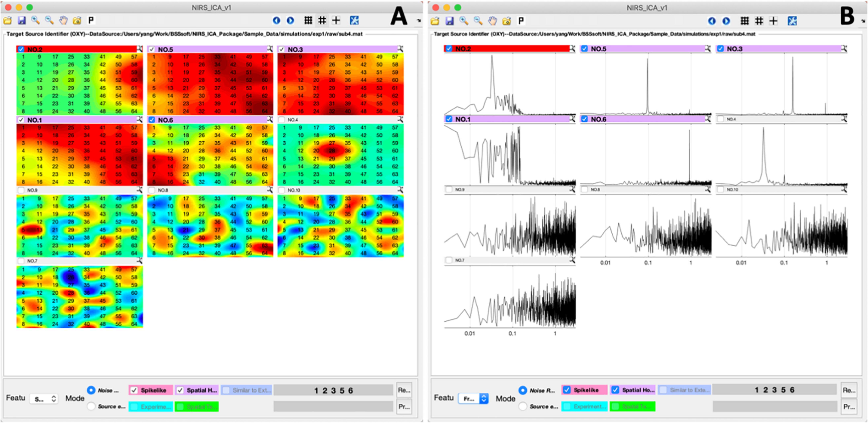
Task: Select pan hand tool in window B
Action: [x=492, y=21]
